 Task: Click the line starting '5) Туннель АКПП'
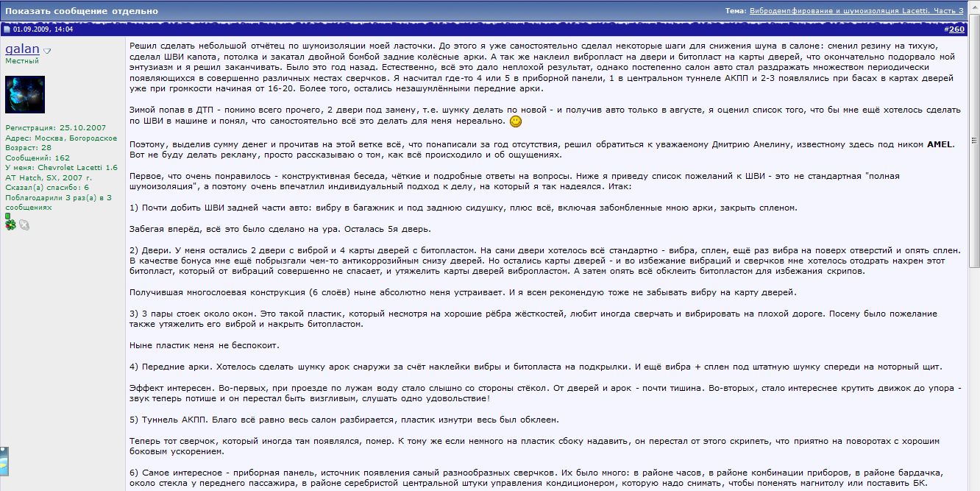coord(344,420)
